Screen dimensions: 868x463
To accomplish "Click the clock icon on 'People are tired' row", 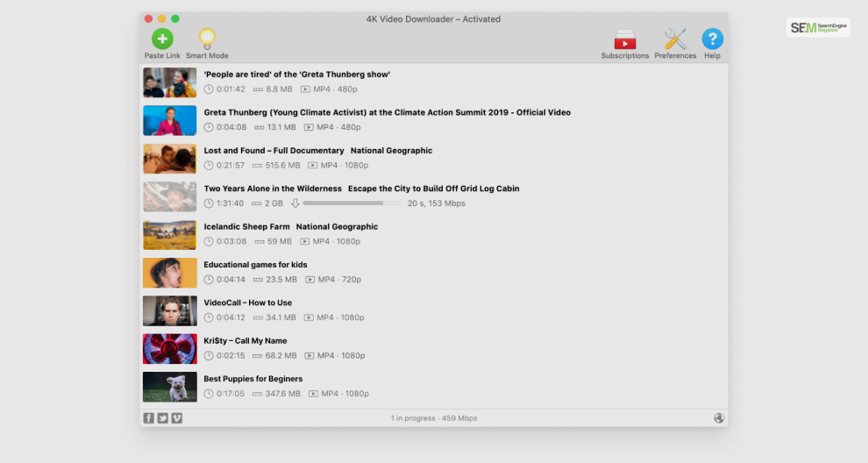I will 208,89.
